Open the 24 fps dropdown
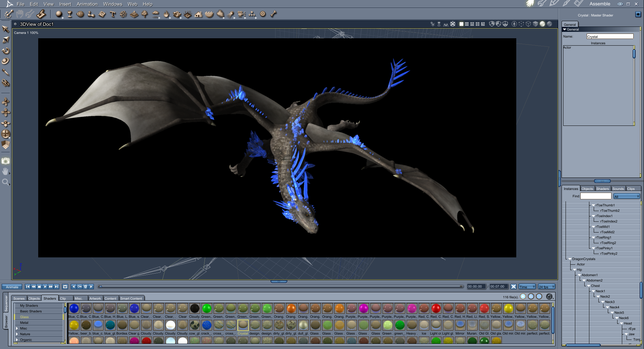The width and height of the screenshot is (644, 349). point(546,287)
